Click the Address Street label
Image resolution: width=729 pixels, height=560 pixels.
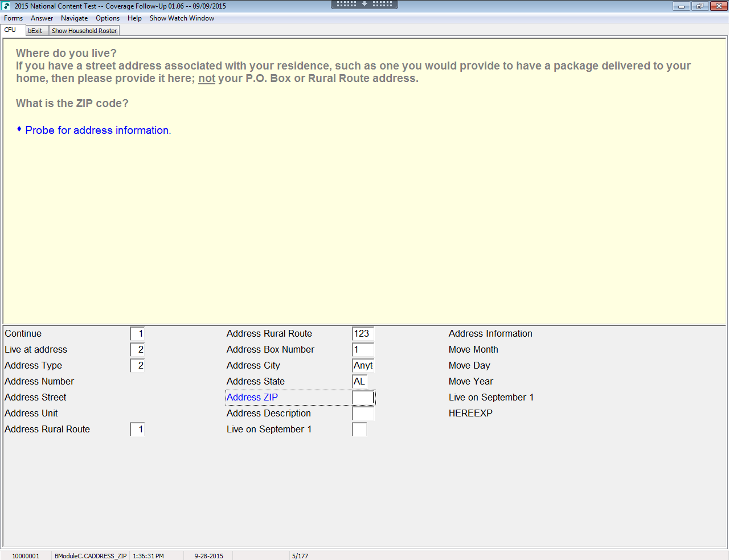coord(35,398)
